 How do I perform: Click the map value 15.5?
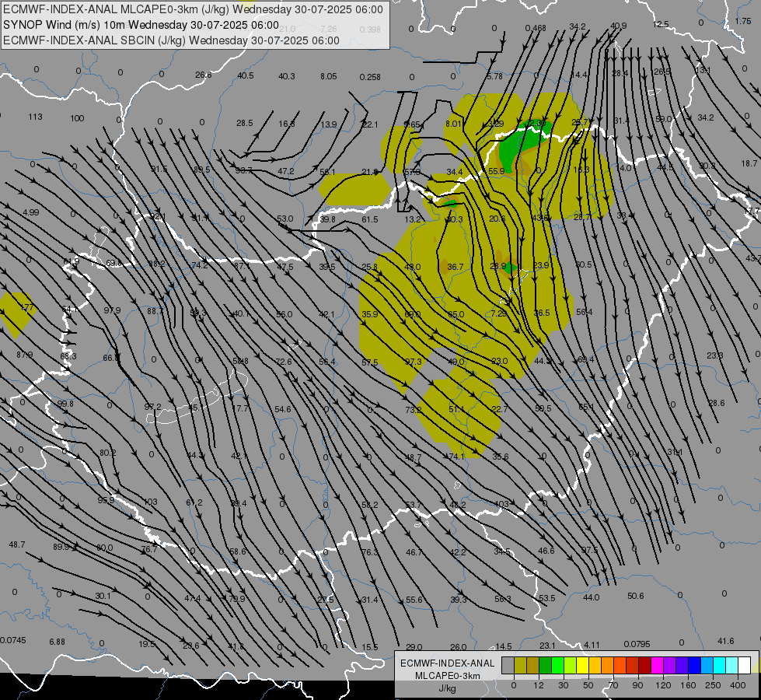pyautogui.click(x=369, y=647)
